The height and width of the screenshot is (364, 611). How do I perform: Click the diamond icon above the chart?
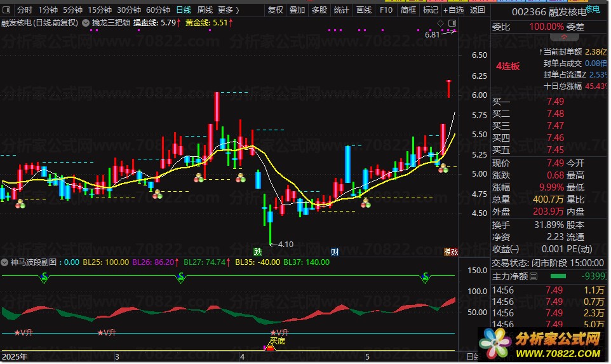pyautogui.click(x=440, y=24)
